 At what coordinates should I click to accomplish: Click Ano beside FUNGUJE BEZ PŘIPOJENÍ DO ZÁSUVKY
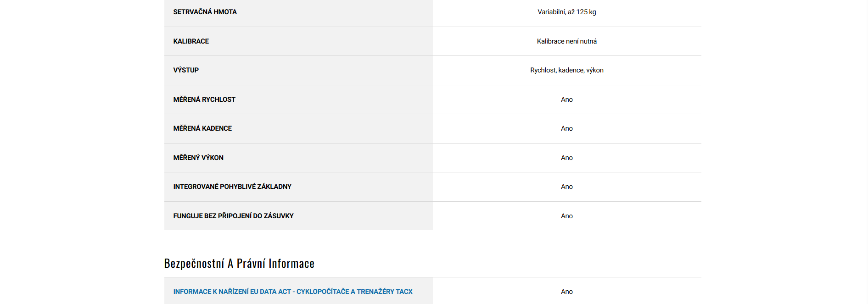(566, 216)
